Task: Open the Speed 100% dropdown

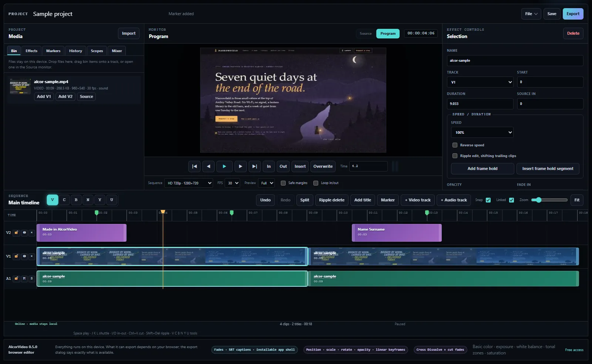Action: point(482,132)
